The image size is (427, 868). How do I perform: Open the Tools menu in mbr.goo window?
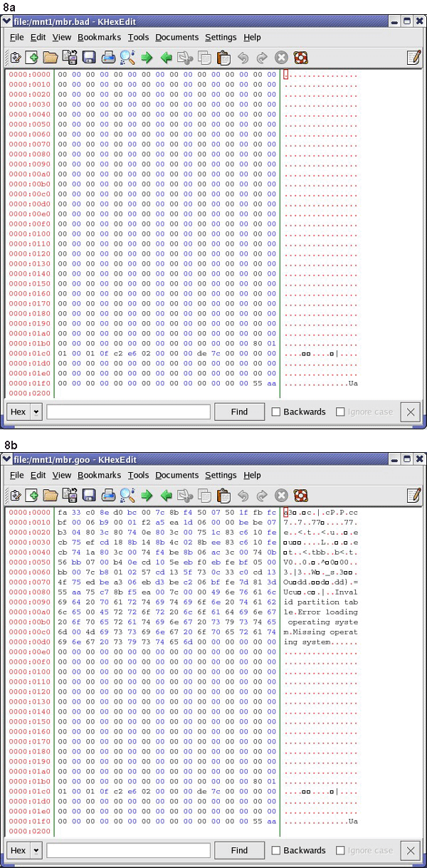(x=138, y=475)
